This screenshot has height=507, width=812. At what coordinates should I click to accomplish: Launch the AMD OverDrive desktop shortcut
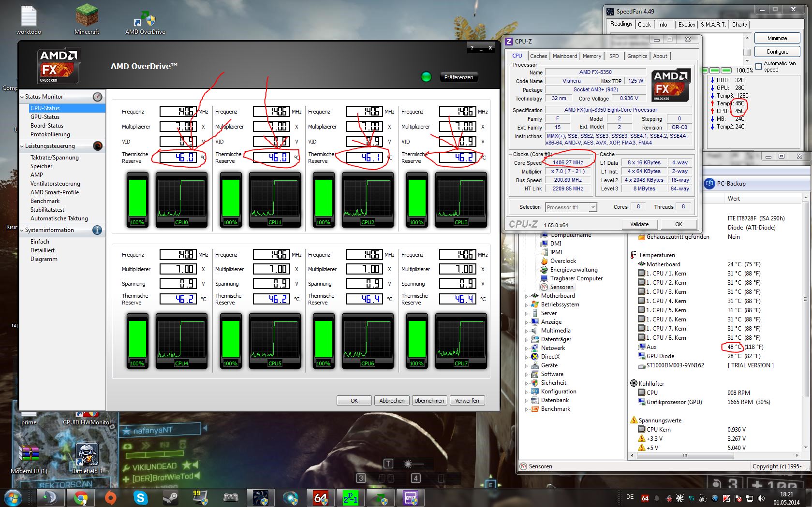(x=145, y=22)
